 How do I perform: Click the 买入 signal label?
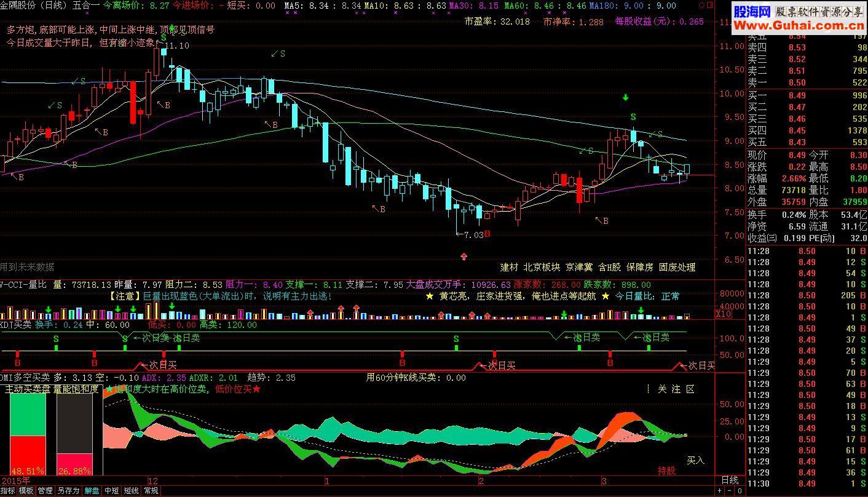click(696, 460)
